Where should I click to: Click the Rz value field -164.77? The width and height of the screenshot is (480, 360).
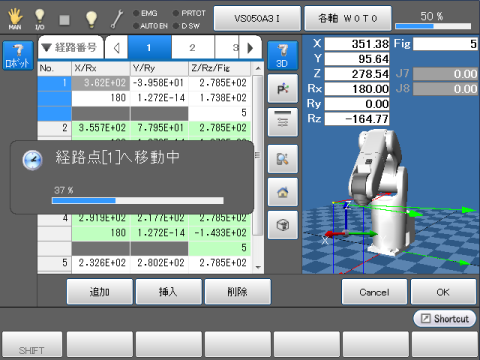(357, 119)
